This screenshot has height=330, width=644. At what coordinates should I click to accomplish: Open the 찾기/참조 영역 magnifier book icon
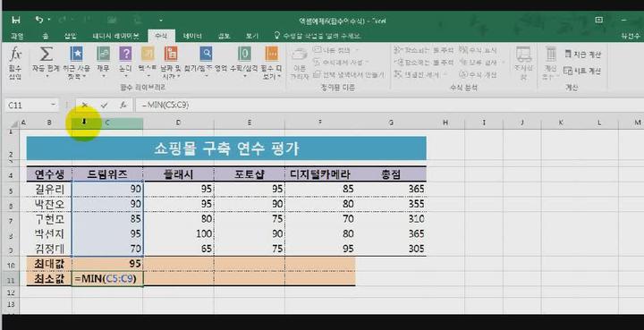click(206, 54)
